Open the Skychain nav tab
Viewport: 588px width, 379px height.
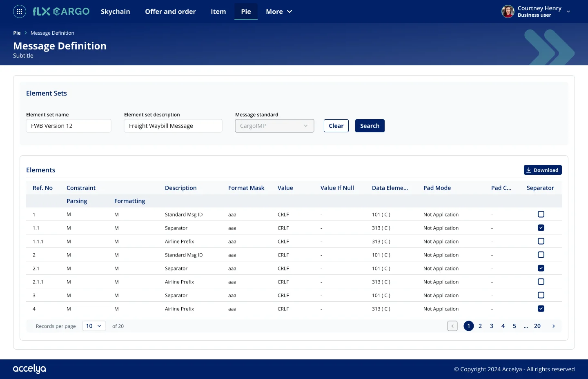click(116, 11)
